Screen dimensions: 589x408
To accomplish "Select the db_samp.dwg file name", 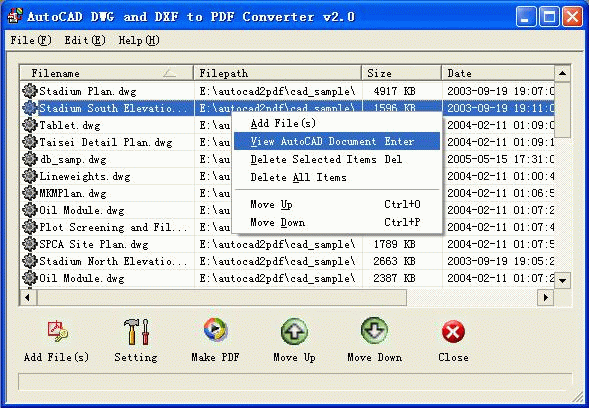I will pyautogui.click(x=73, y=159).
